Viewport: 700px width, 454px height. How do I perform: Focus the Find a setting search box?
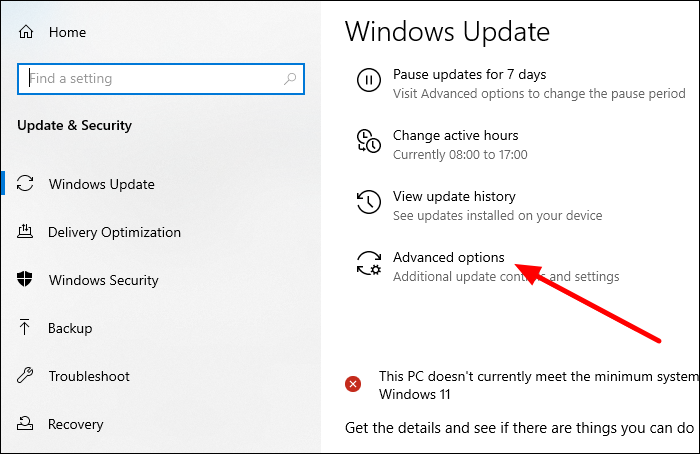click(150, 78)
